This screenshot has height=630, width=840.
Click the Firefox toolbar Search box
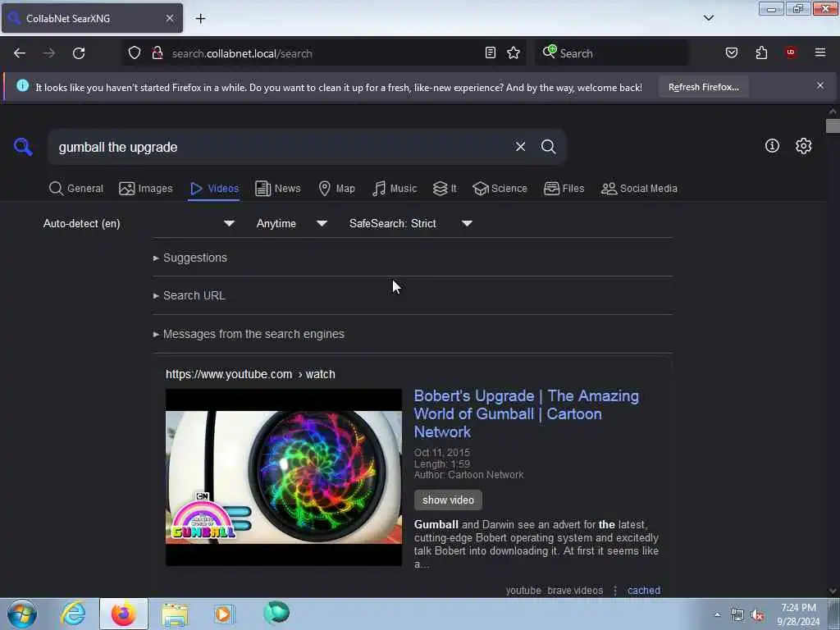click(x=611, y=53)
